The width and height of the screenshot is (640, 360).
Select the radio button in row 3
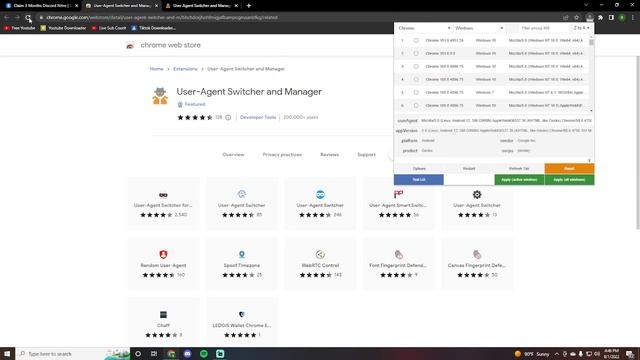click(x=416, y=67)
